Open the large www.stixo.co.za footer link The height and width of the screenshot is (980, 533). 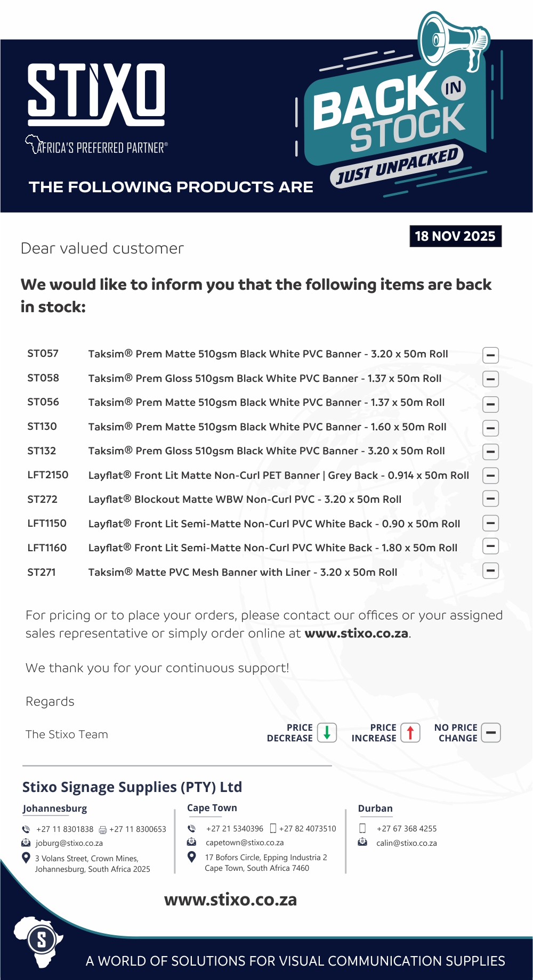pos(230,900)
